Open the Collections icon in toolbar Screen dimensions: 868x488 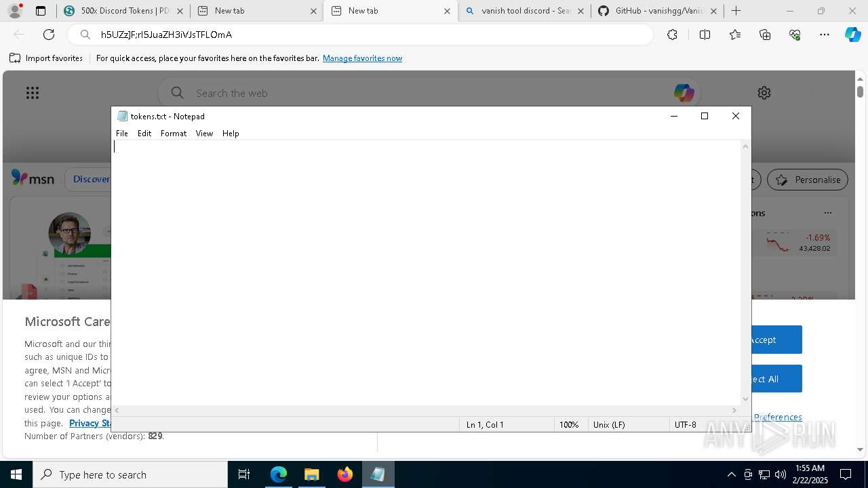[765, 35]
